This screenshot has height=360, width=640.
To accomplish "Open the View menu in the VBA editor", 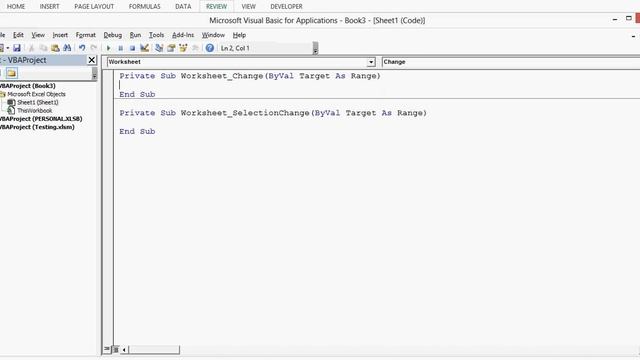I will coord(38,35).
